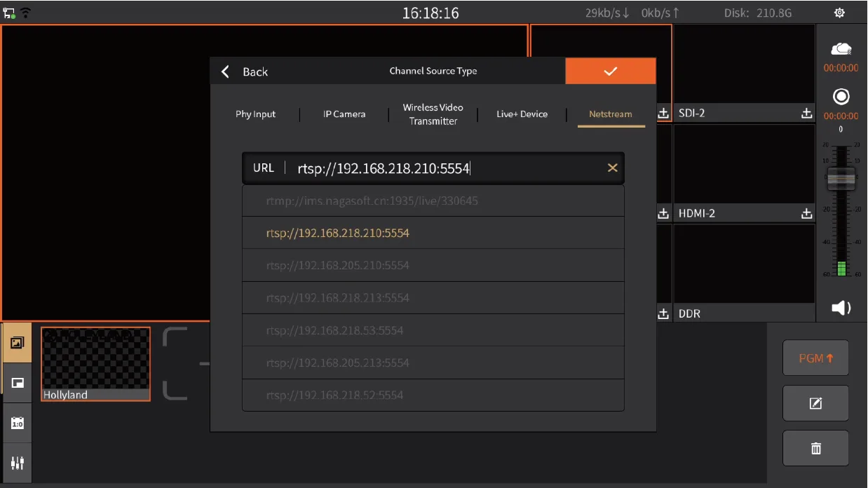Open the picture-in-picture layout panel icon
The width and height of the screenshot is (868, 488).
tap(18, 383)
